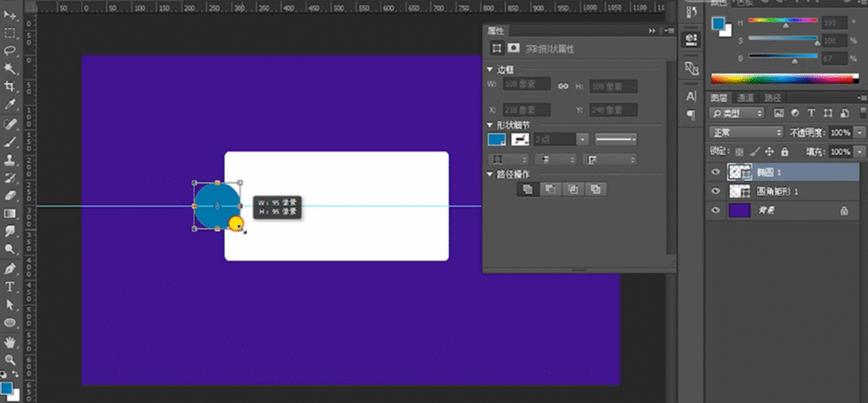Open the layer filter type dropdown
This screenshot has height=403, width=868.
coord(737,113)
